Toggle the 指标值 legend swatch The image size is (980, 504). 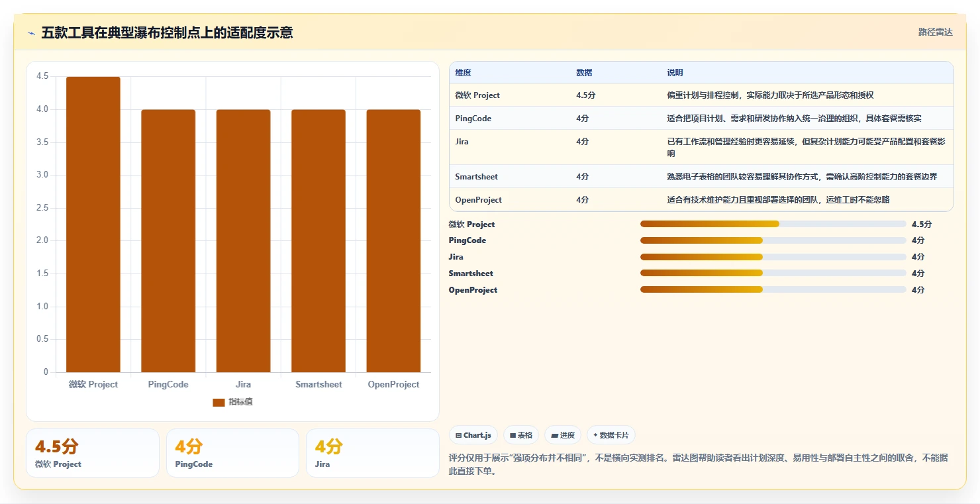[219, 402]
